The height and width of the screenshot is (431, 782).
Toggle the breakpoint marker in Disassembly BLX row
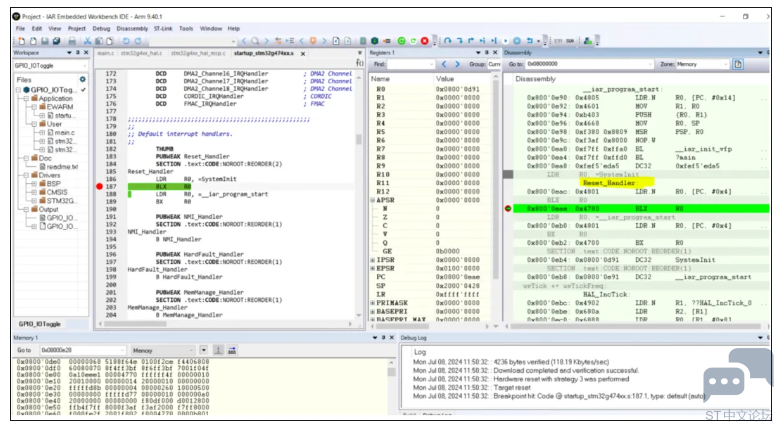coord(508,209)
